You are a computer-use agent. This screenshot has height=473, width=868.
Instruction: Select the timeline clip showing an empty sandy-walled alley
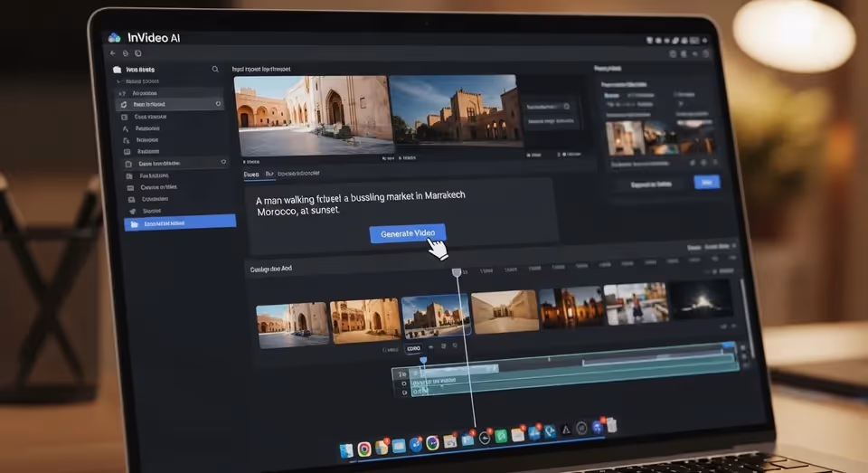[x=505, y=311]
